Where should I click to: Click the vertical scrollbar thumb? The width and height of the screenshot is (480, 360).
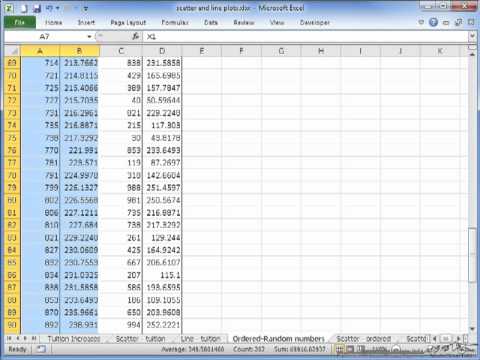(x=472, y=255)
